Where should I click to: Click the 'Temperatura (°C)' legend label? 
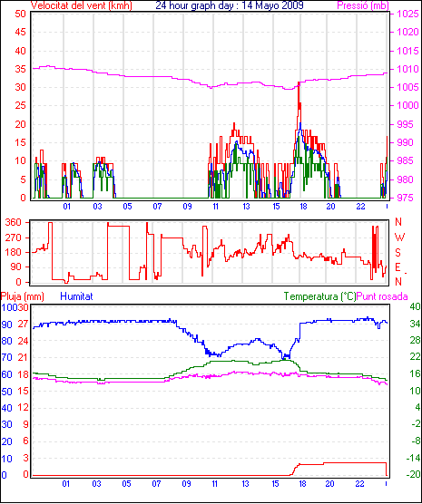point(319,296)
